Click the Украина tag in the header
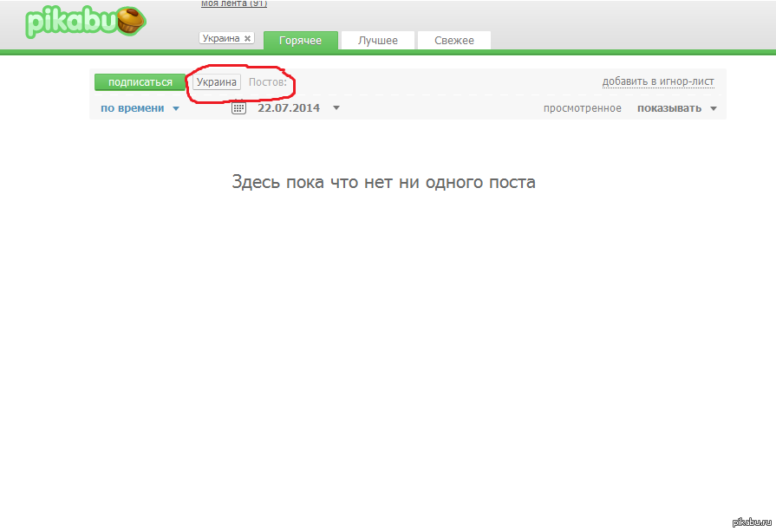Viewport: 776px width, 532px height. tap(220, 39)
